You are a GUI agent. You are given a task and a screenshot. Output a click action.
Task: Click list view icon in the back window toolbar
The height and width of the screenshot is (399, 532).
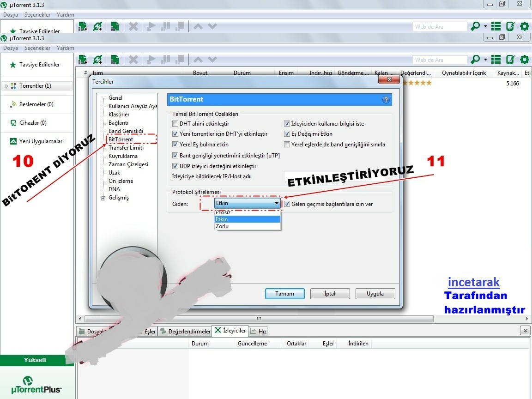click(x=496, y=26)
